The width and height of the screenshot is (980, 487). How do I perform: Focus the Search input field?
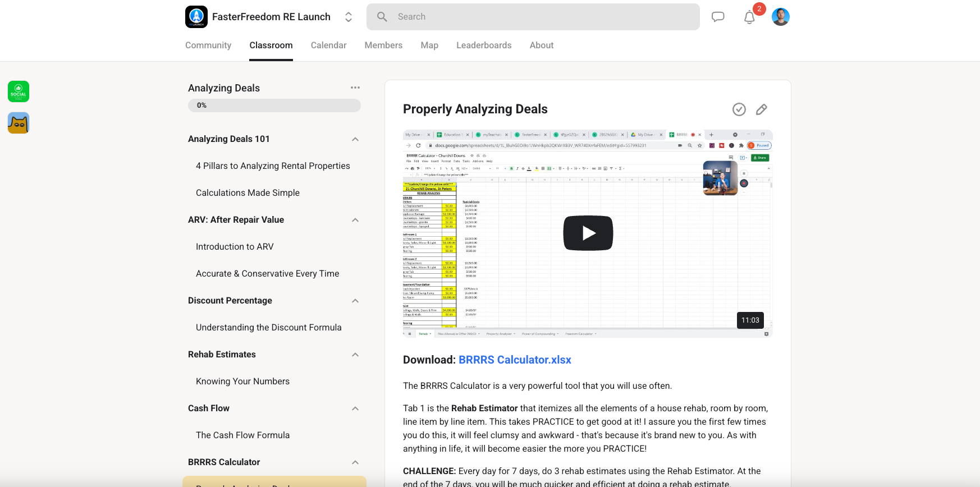pyautogui.click(x=533, y=17)
